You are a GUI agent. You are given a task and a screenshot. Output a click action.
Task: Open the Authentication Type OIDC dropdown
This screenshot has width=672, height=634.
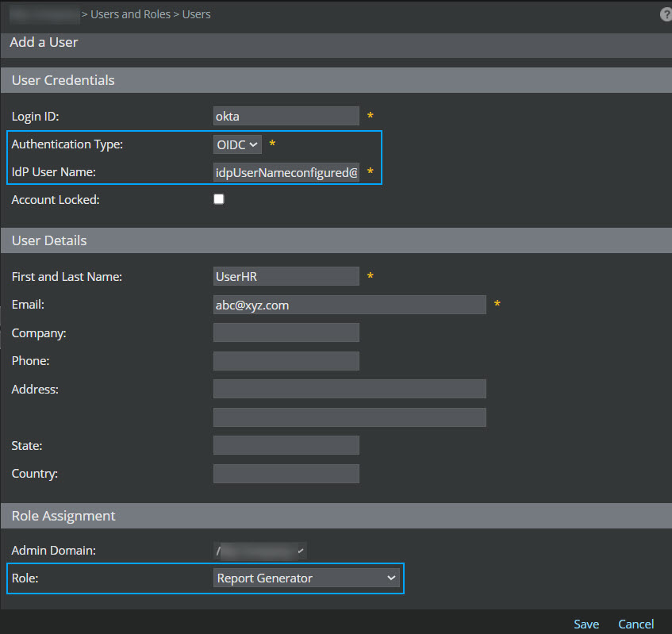click(x=237, y=144)
